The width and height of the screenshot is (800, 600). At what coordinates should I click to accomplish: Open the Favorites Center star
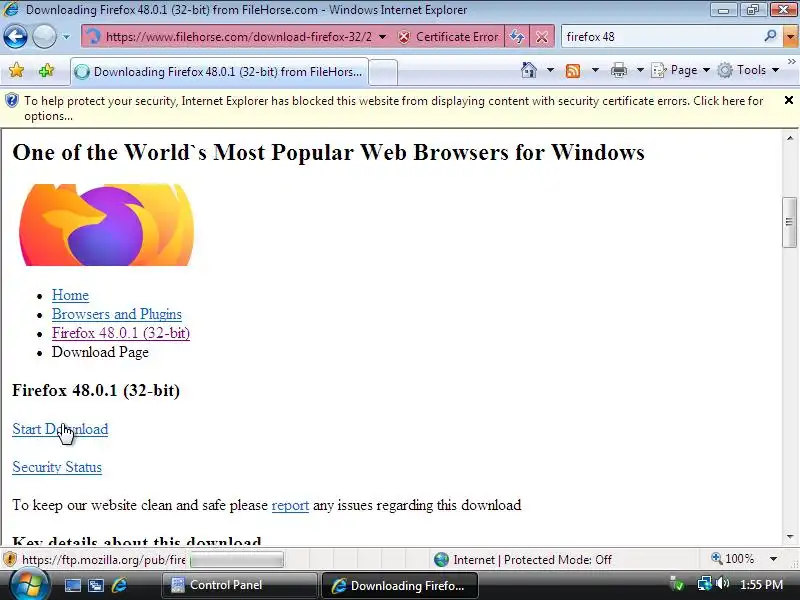pyautogui.click(x=16, y=70)
